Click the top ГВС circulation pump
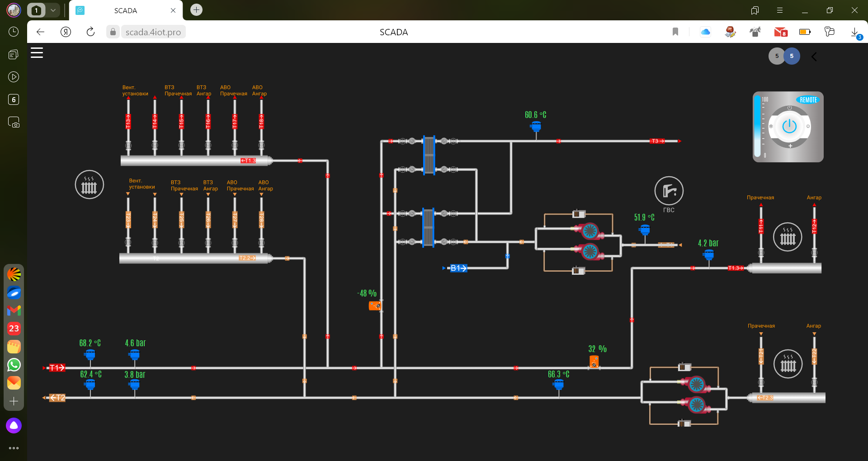Viewport: 868px width, 461px height. [x=589, y=231]
